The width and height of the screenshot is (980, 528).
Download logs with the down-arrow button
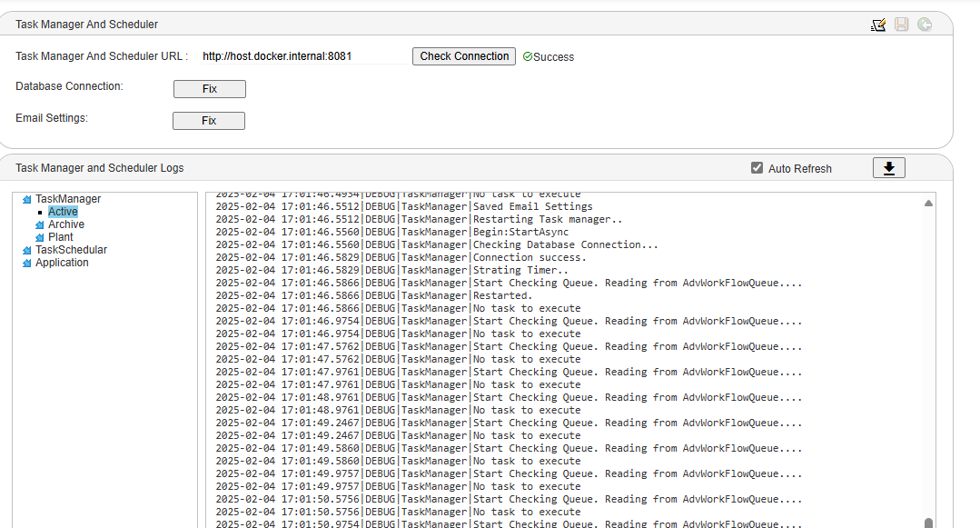[888, 168]
